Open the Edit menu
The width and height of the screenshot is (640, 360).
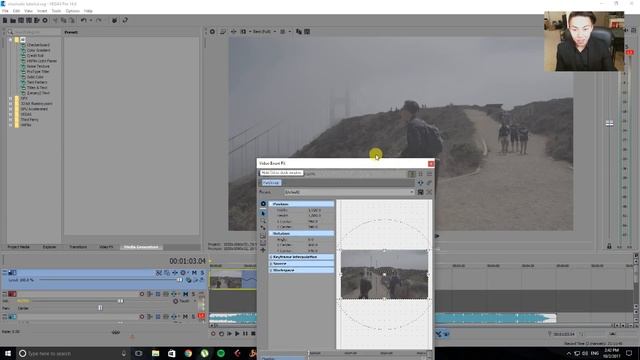(x=16, y=11)
